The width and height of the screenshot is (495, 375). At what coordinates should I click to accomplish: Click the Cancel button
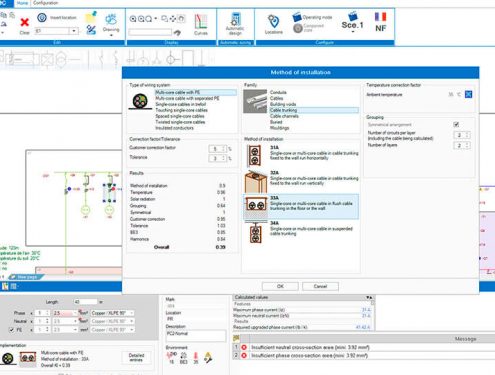(320, 286)
